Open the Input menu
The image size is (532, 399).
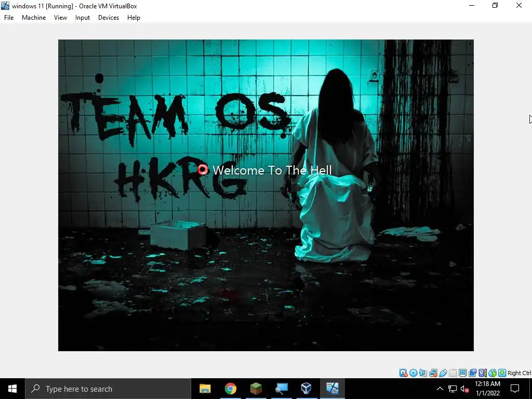[83, 18]
